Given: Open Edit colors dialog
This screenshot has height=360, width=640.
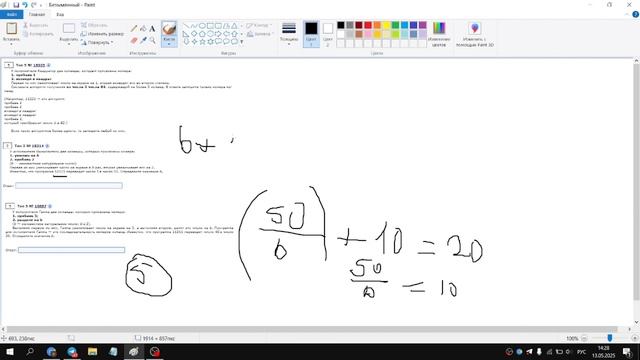Looking at the screenshot, I should (439, 34).
